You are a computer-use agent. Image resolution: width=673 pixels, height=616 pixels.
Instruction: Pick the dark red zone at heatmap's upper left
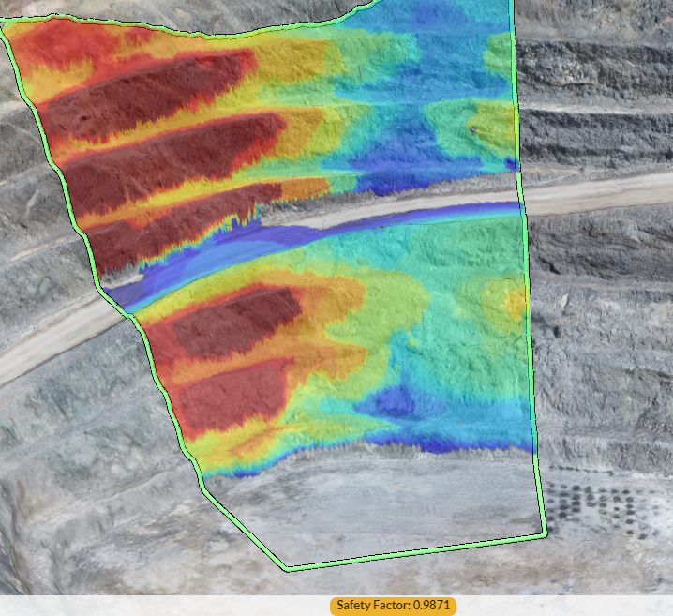coord(141,94)
